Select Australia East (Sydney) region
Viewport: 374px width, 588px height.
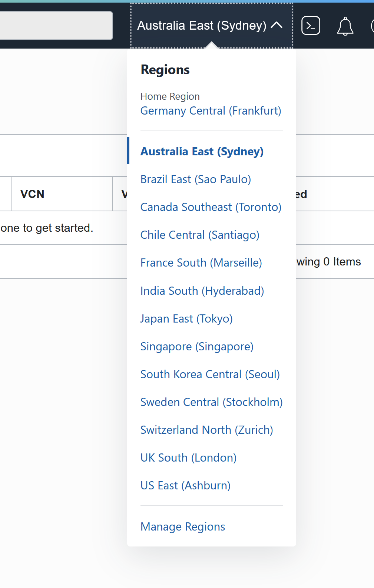pos(202,152)
